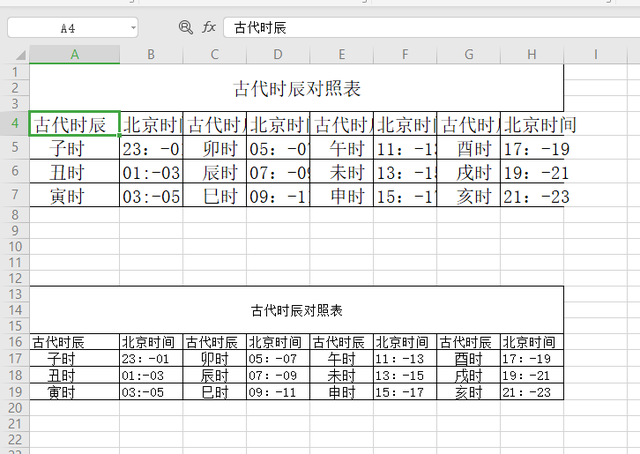The width and height of the screenshot is (640, 454).
Task: Select cell A18 containing 丑时
Action: coord(74,375)
